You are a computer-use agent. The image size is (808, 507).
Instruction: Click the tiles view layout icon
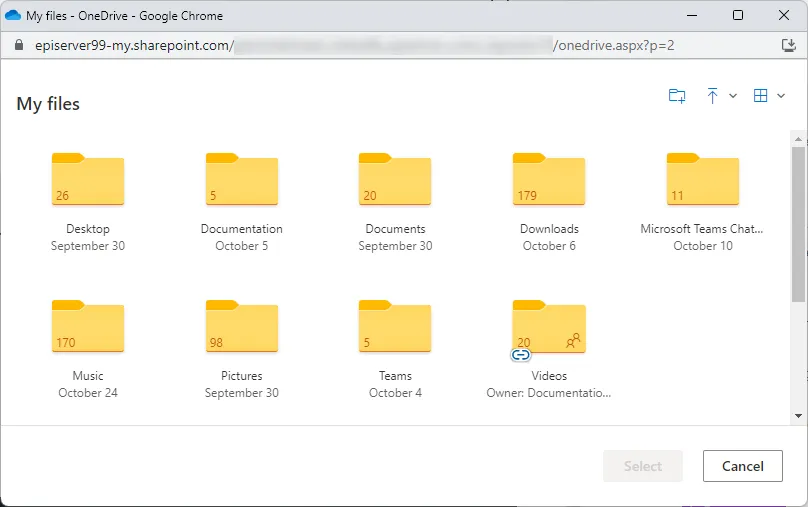click(x=761, y=95)
